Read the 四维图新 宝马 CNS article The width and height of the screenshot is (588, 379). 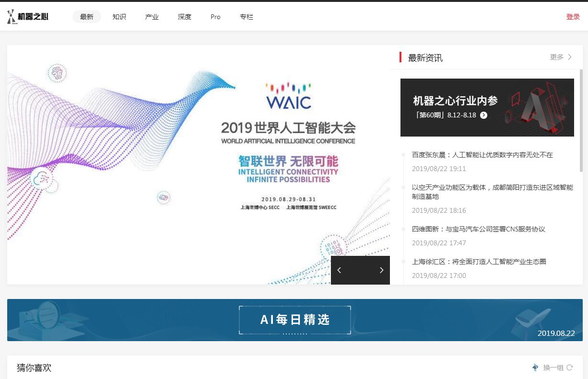tap(478, 229)
